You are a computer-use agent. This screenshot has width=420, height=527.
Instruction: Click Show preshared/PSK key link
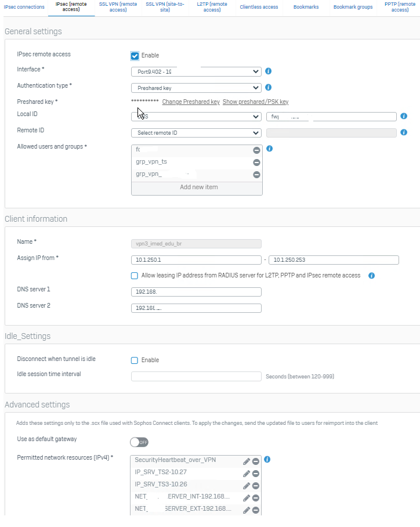pyautogui.click(x=255, y=102)
